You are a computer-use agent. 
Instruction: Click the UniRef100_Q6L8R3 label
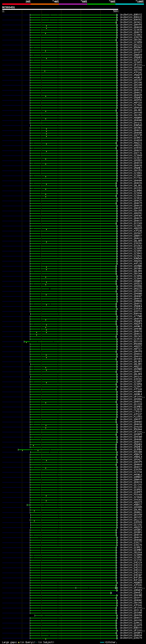[131, 361]
